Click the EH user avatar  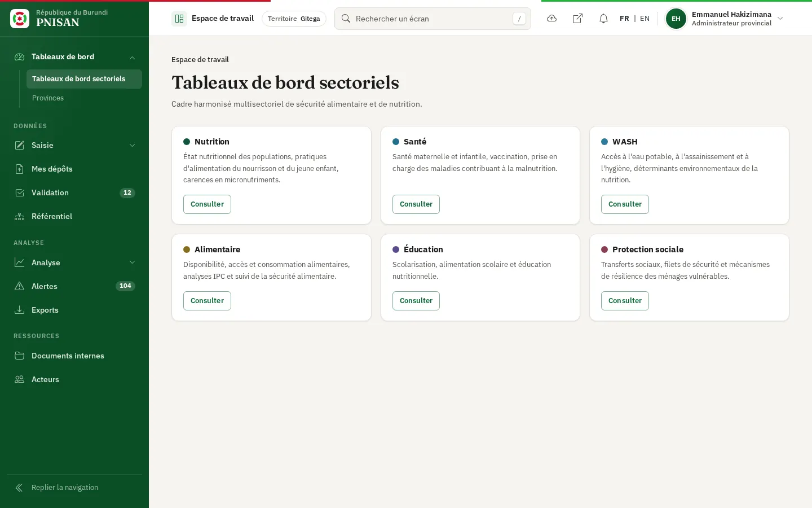pyautogui.click(x=676, y=19)
